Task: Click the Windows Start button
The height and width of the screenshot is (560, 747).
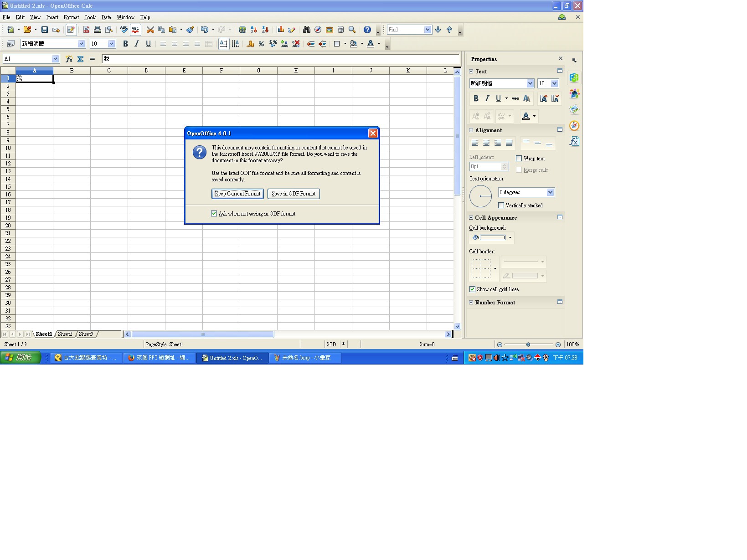Action: (21, 358)
